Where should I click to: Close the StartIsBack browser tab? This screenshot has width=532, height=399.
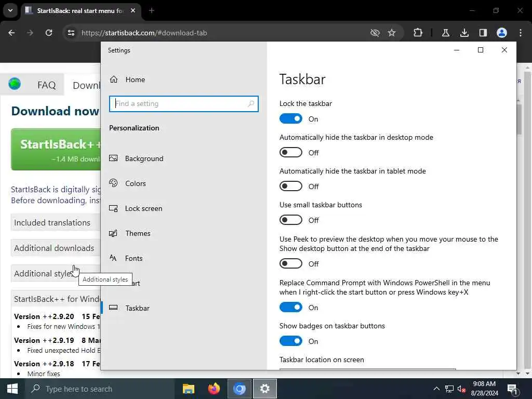tap(133, 10)
